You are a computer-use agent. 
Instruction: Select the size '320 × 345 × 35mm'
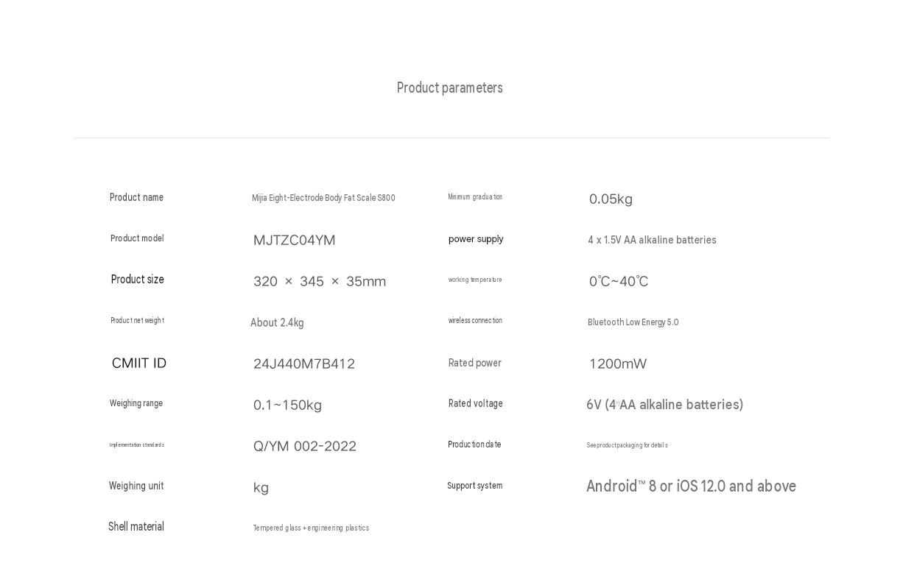pyautogui.click(x=320, y=281)
